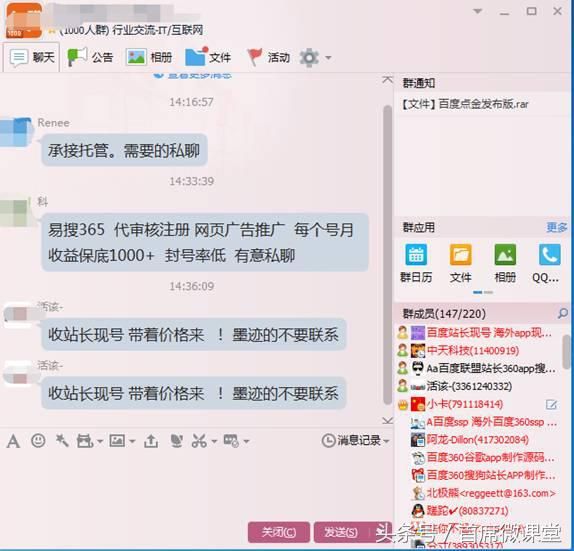This screenshot has height=551, width=574.
Task: Open the font formatting A icon
Action: point(13,441)
